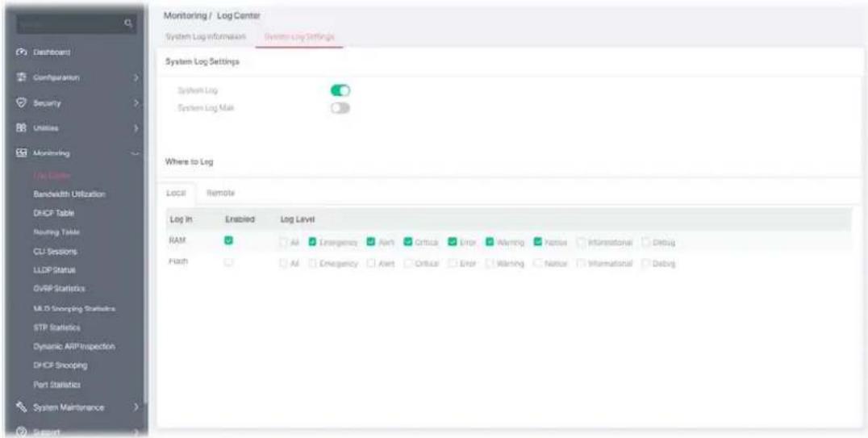Screen dimensions: 868x438
Task: Expand the Configuration menu chevron
Action: click(x=136, y=78)
